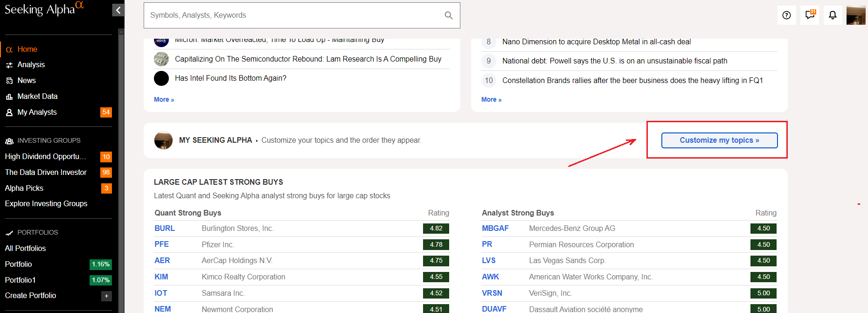Open AER ticker link
The image size is (868, 313).
pos(162,261)
